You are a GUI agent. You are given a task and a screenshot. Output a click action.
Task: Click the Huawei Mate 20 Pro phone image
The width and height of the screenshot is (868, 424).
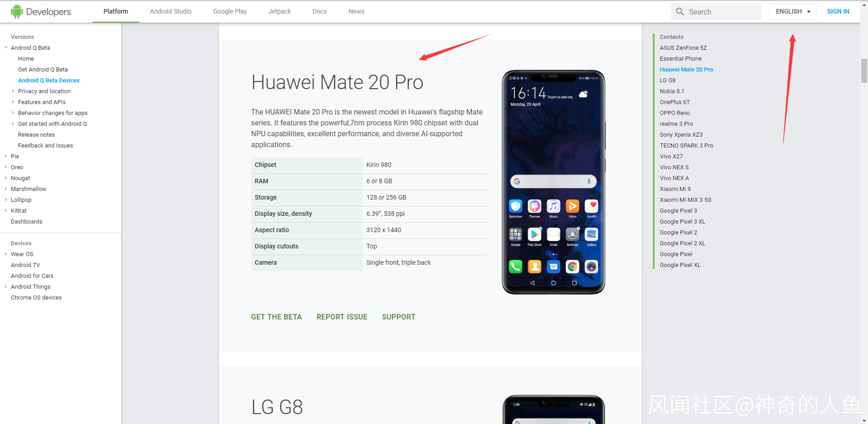tap(553, 182)
